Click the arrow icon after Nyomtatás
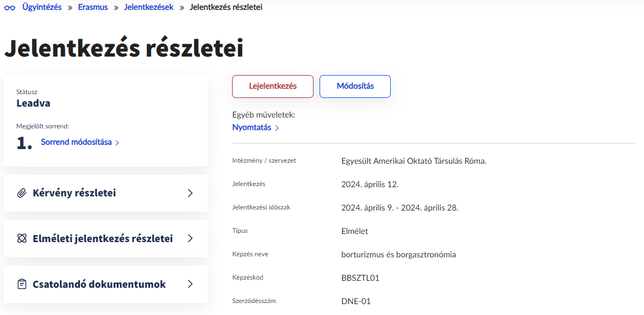 (x=277, y=128)
